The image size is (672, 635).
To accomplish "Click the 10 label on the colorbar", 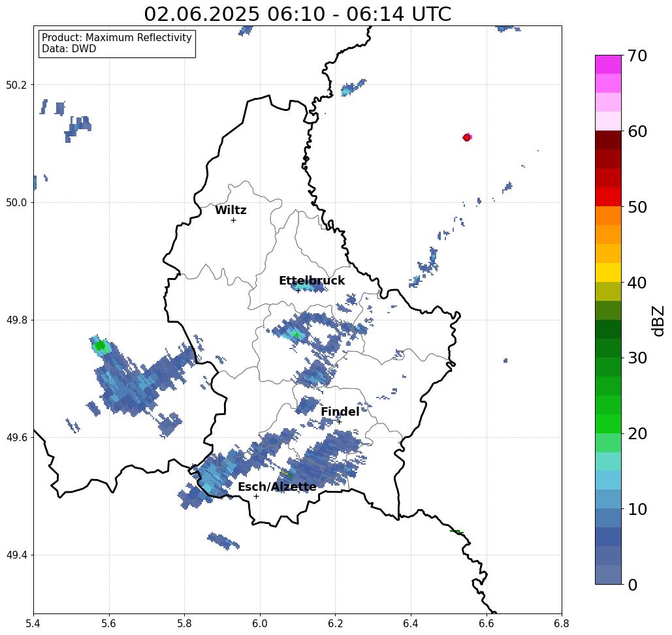I will point(637,509).
